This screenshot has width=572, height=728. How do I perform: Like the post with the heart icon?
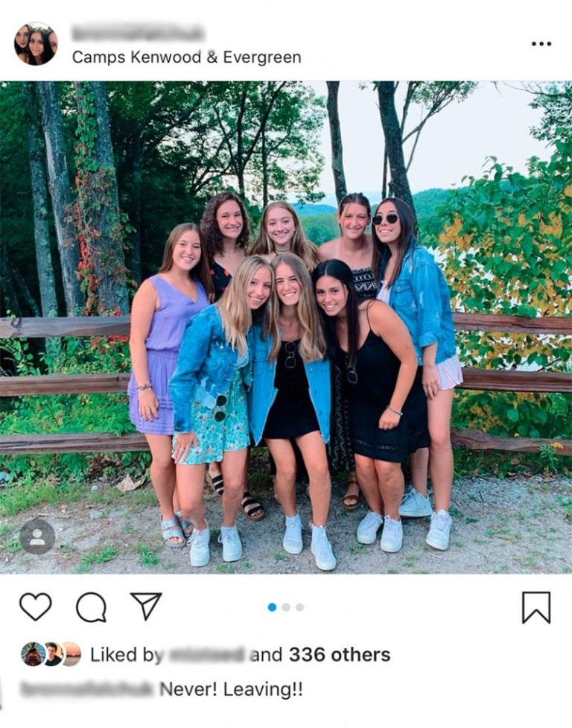tap(35, 607)
